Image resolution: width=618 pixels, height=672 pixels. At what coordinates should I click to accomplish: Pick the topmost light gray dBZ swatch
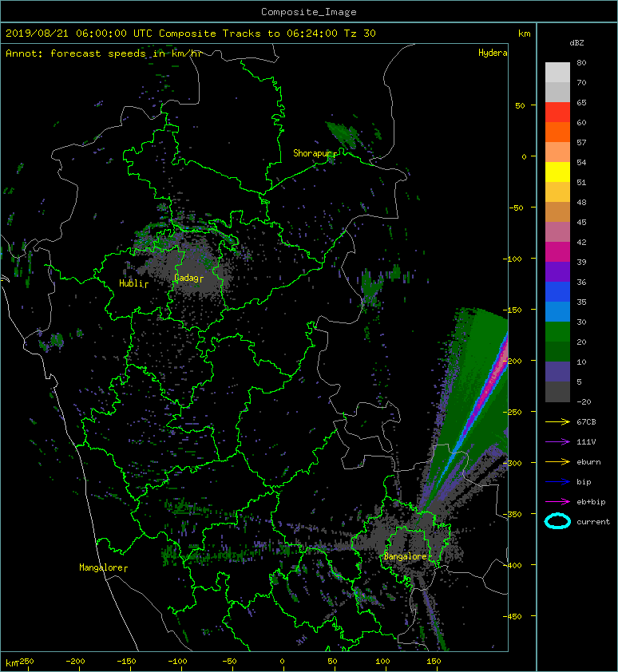pos(557,73)
